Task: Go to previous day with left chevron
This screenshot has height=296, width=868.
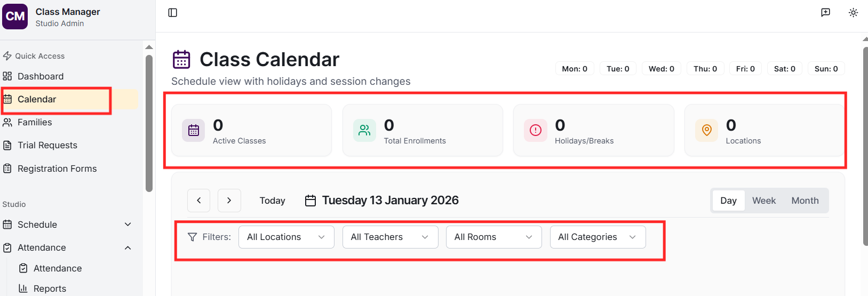Action: (198, 201)
